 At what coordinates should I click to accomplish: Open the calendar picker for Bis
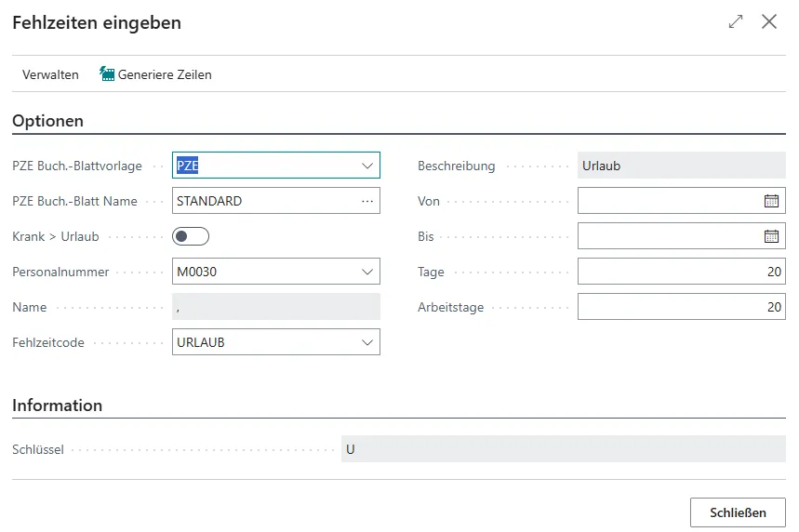(771, 236)
